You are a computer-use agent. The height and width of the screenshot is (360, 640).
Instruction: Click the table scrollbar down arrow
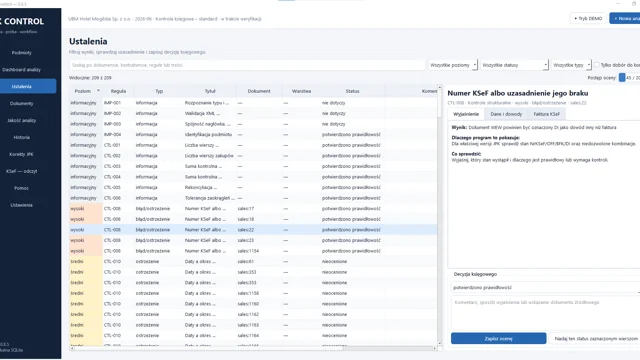(440, 344)
